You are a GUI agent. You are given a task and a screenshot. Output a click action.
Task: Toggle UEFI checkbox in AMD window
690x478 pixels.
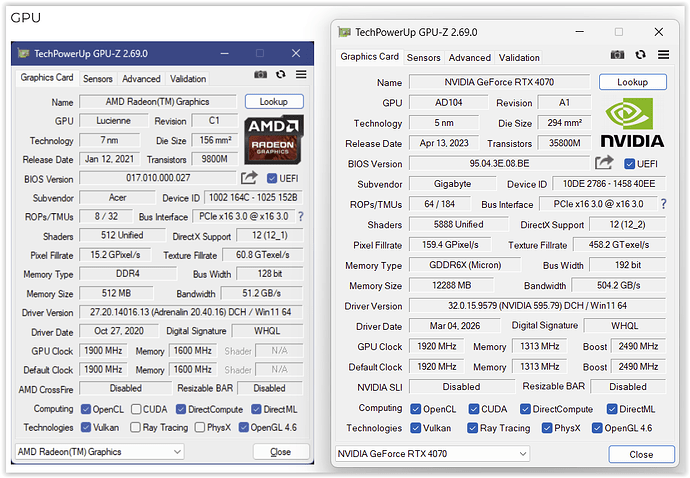point(272,178)
